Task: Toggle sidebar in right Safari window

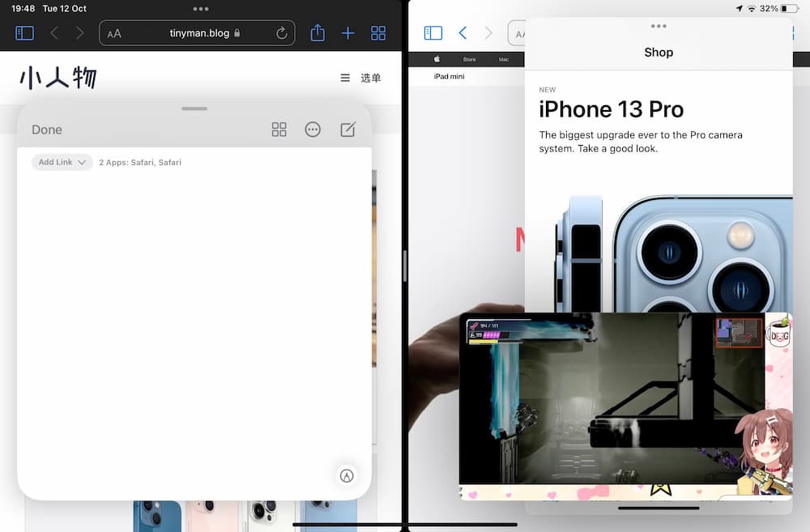Action: tap(433, 33)
